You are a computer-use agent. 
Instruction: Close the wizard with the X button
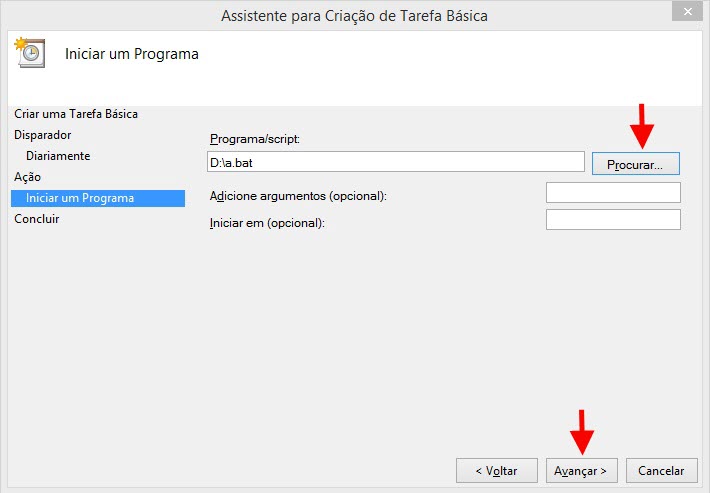click(687, 11)
